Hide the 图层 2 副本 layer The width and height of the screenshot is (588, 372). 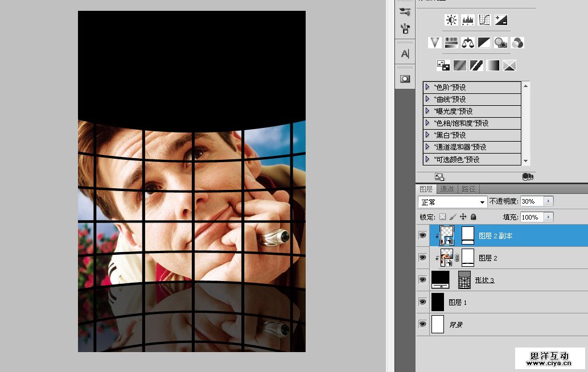click(422, 235)
